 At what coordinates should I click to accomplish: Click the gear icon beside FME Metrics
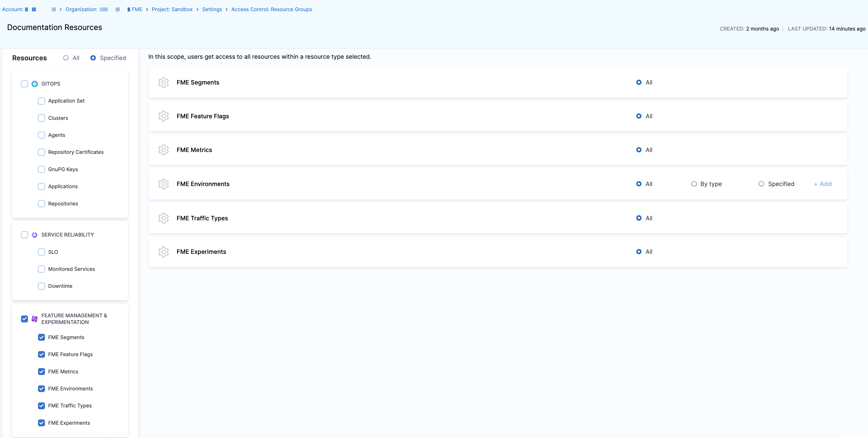click(x=164, y=150)
